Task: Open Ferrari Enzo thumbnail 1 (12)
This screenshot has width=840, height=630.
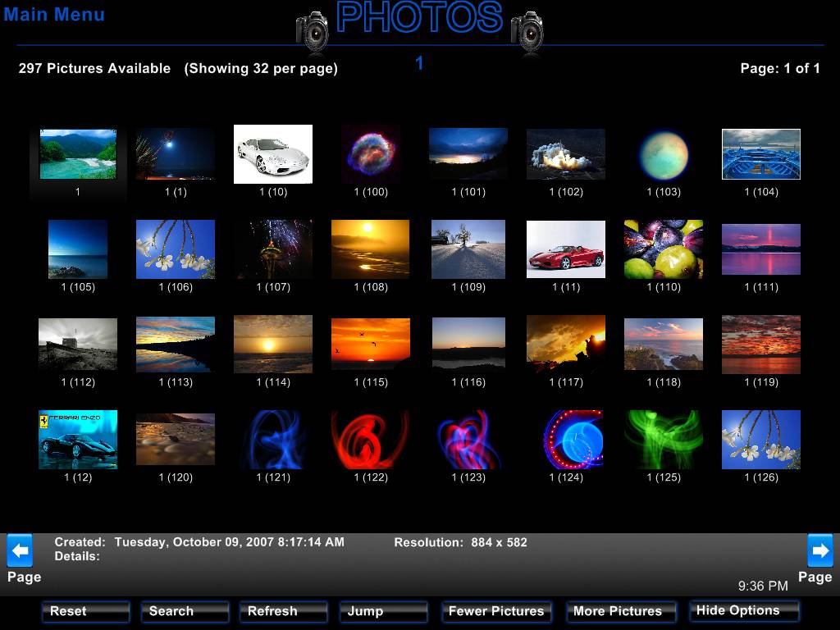Action: [x=78, y=440]
